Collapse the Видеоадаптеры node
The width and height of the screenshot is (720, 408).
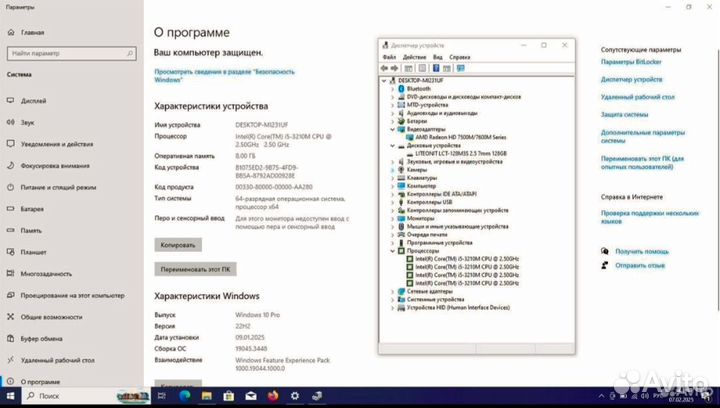pyautogui.click(x=393, y=129)
